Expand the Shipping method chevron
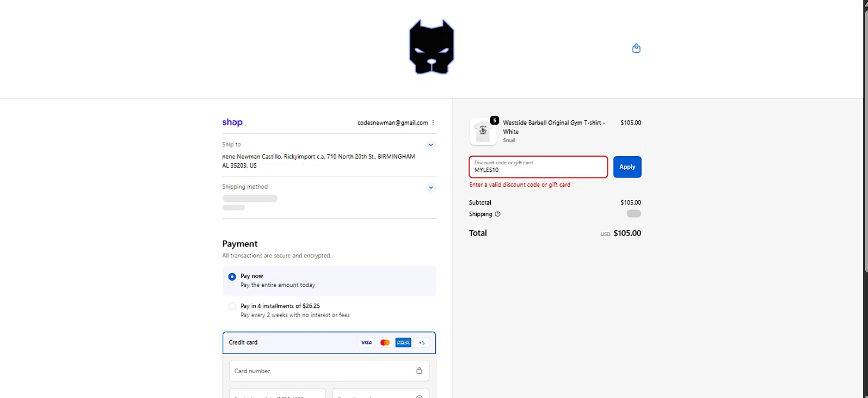This screenshot has width=868, height=398. (431, 187)
